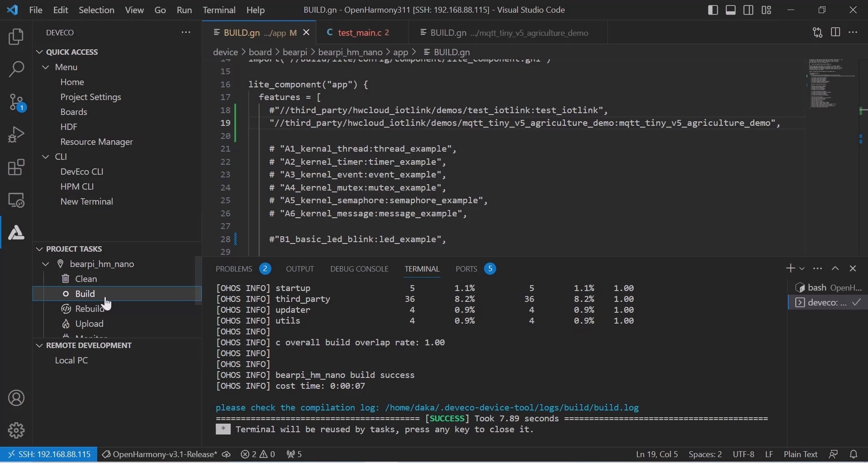Open the Search view icon
This screenshot has height=463, width=868.
coord(16,70)
